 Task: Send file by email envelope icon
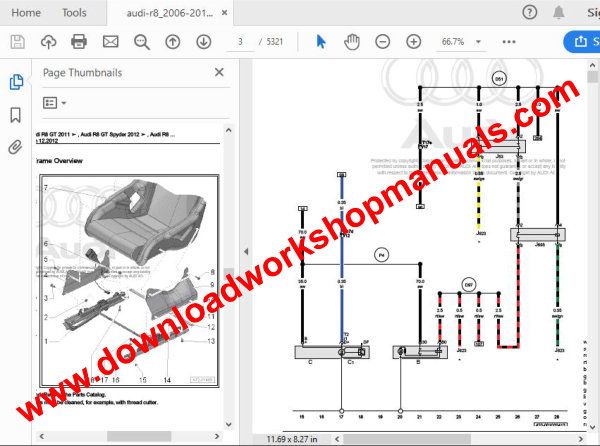point(111,42)
